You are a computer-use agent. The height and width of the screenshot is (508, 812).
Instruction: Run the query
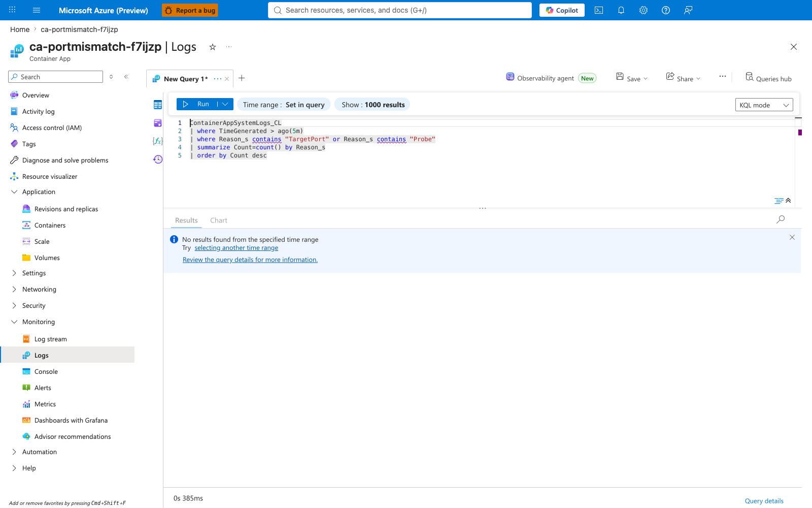tap(197, 104)
